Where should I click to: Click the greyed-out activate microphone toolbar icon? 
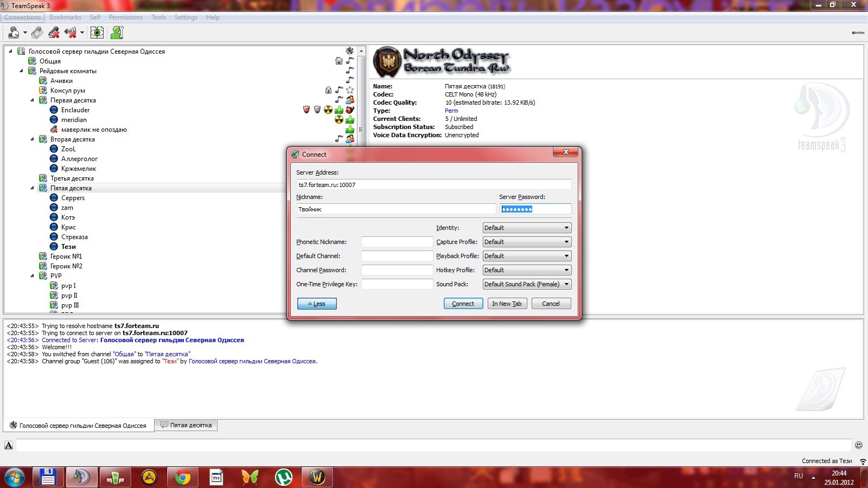click(37, 33)
